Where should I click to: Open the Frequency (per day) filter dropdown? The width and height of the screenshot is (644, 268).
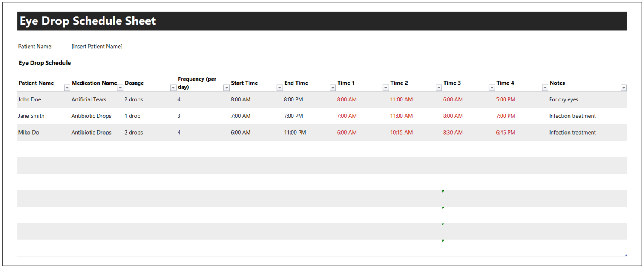click(226, 88)
